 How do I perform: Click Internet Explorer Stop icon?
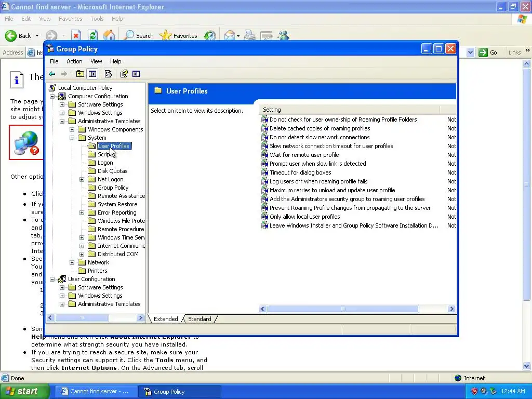76,36
